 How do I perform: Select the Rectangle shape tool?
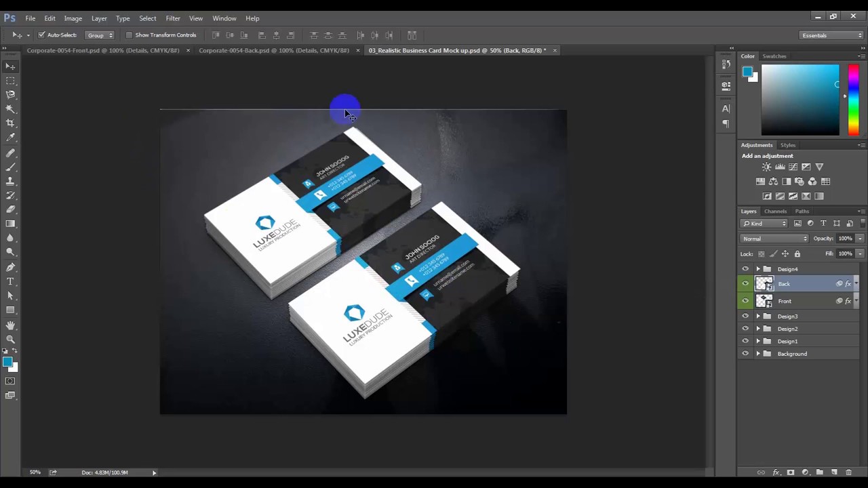(x=10, y=310)
